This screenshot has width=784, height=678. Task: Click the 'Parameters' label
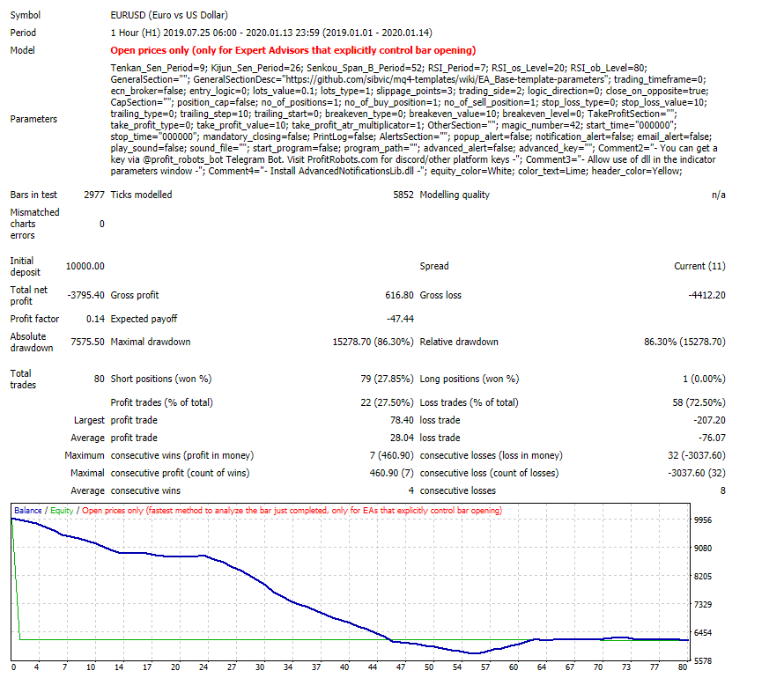tap(33, 119)
